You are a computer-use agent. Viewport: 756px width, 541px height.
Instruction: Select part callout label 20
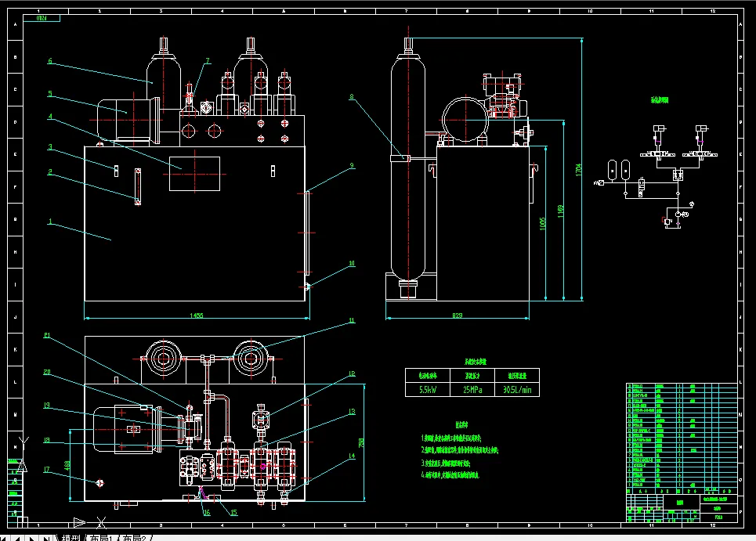[47, 372]
